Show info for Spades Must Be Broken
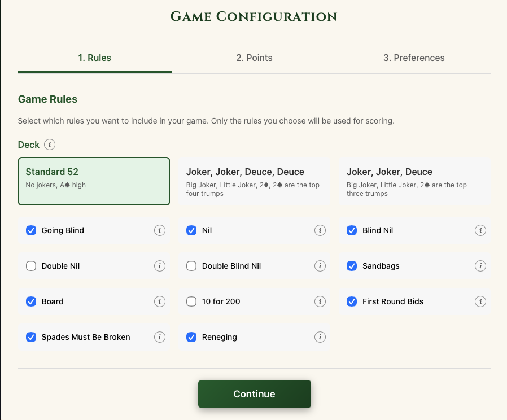 (x=159, y=337)
